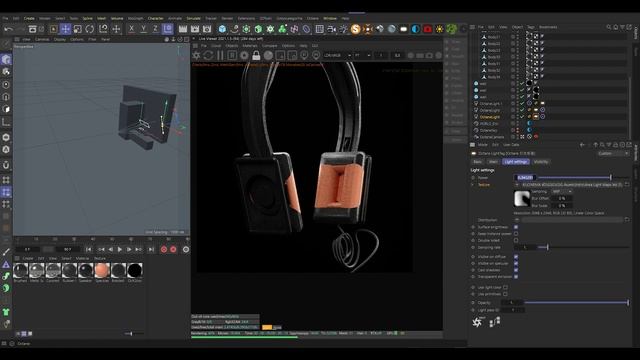Click the green Octane settings icon in toolbar
The height and width of the screenshot is (360, 640).
tap(451, 29)
